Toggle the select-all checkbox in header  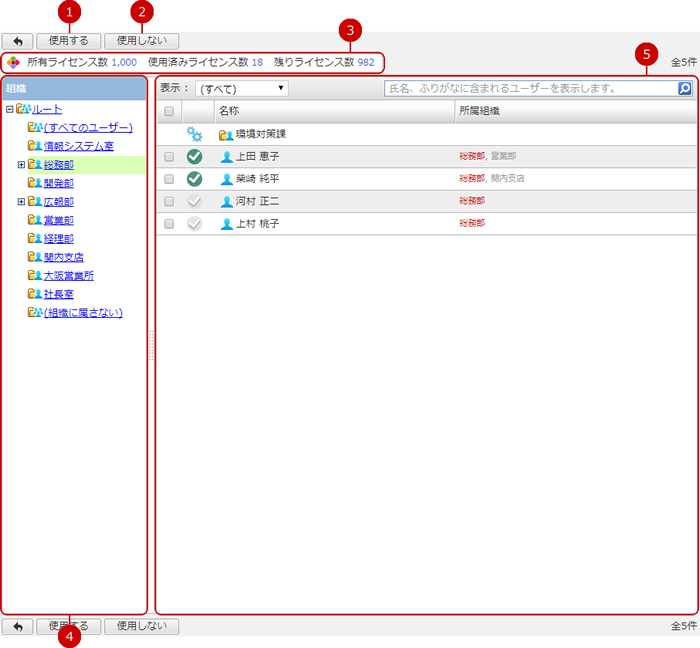pyautogui.click(x=169, y=111)
